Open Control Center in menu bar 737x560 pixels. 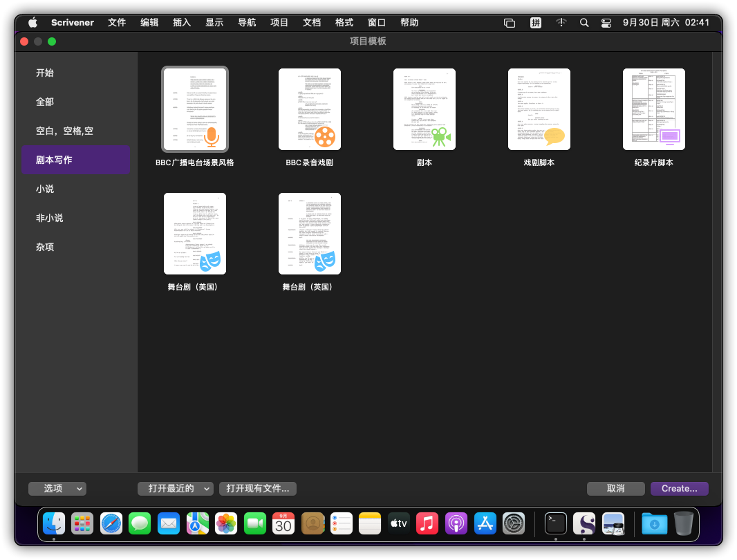(x=606, y=23)
